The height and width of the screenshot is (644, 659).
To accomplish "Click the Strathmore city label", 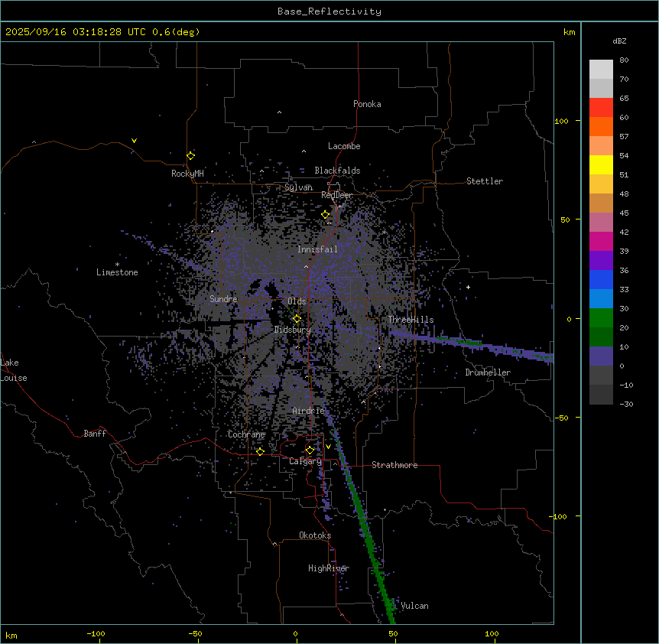I will (394, 465).
